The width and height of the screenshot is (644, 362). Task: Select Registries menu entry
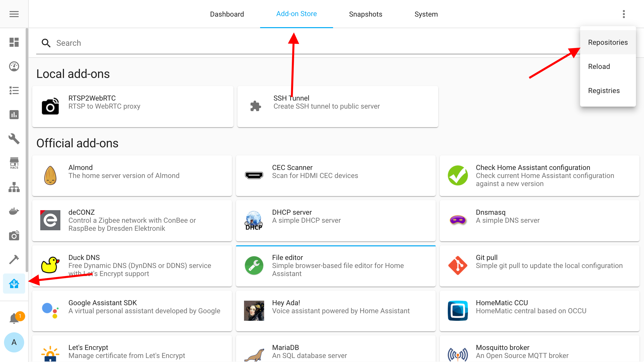pyautogui.click(x=604, y=91)
